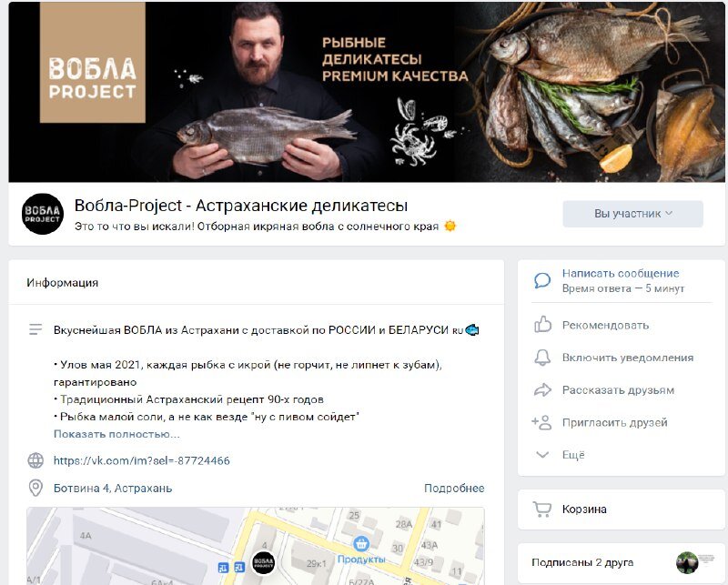Open the Ботвина 4, Астрахань address link
The image size is (728, 585).
tap(113, 489)
